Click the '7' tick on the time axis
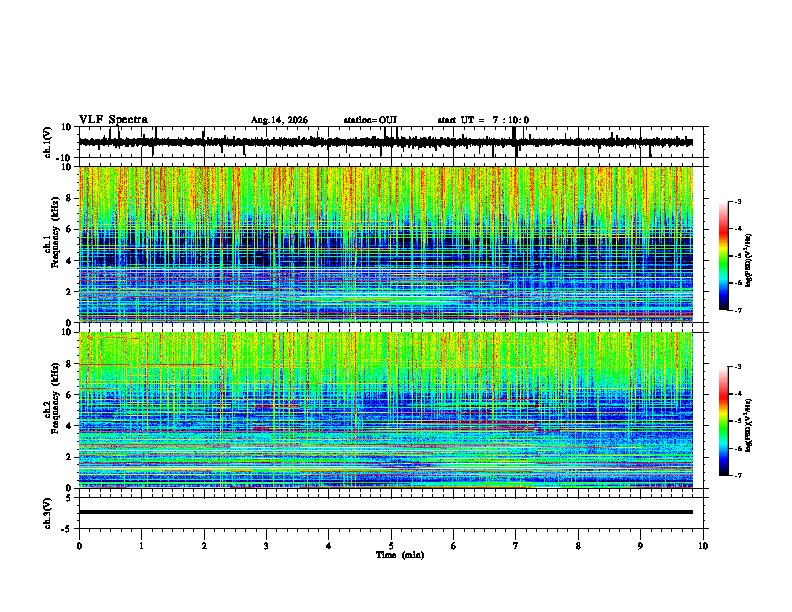This screenshot has width=792, height=612. (516, 546)
